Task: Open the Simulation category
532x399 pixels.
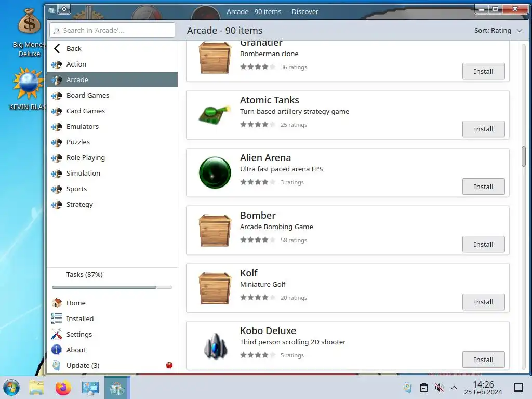Action: tap(112, 174)
